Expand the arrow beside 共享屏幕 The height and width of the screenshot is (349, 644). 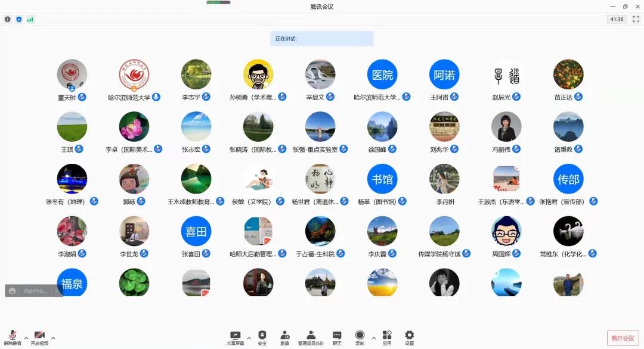pyautogui.click(x=249, y=338)
